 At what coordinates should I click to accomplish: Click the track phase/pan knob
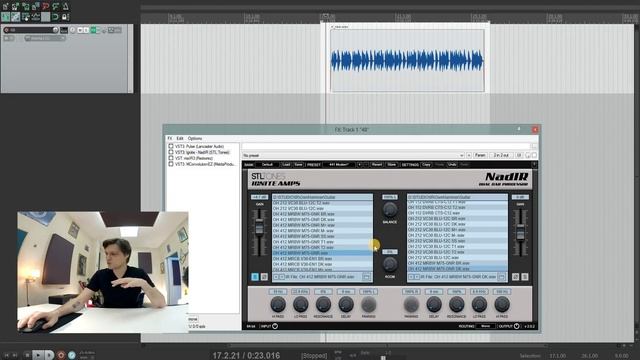(73, 30)
